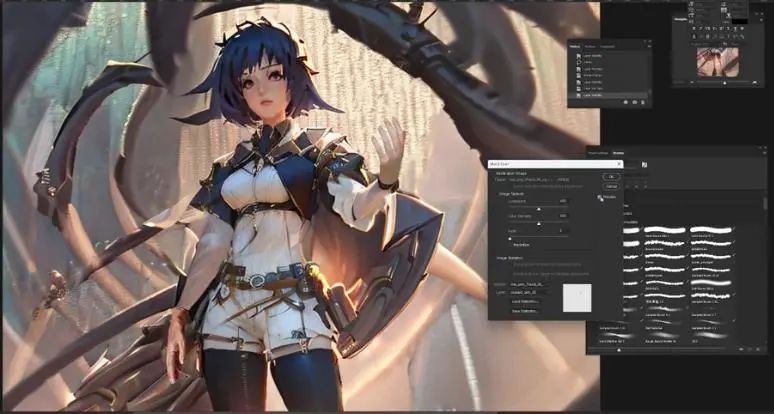Toggle the Preview checkbox in Match Color
The image size is (774, 414).
coord(600,197)
